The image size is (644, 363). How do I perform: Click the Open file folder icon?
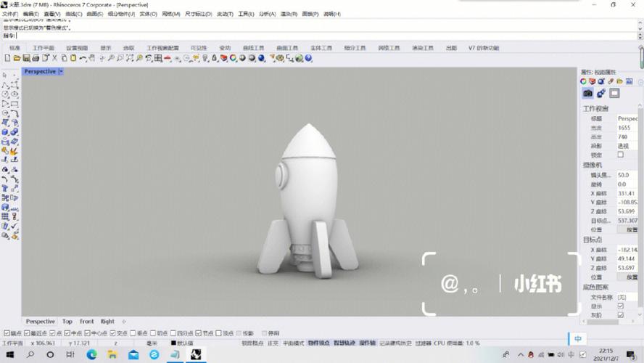coord(17,58)
